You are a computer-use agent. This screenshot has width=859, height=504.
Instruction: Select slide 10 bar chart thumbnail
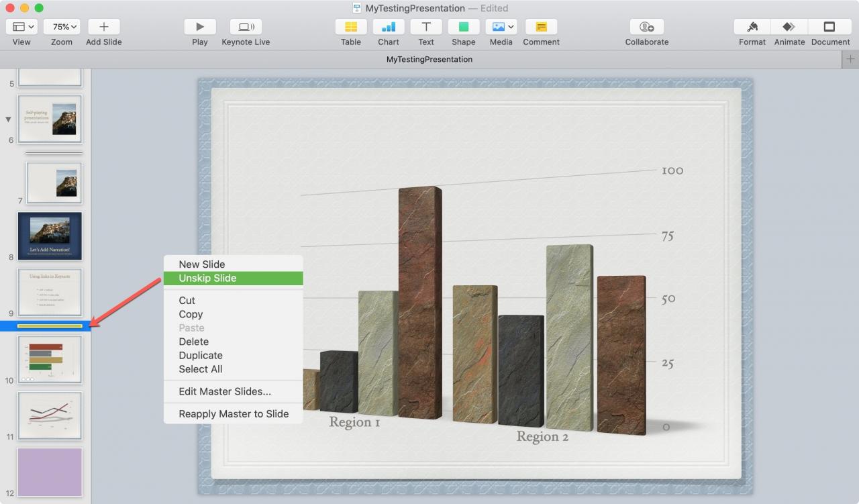(x=50, y=360)
